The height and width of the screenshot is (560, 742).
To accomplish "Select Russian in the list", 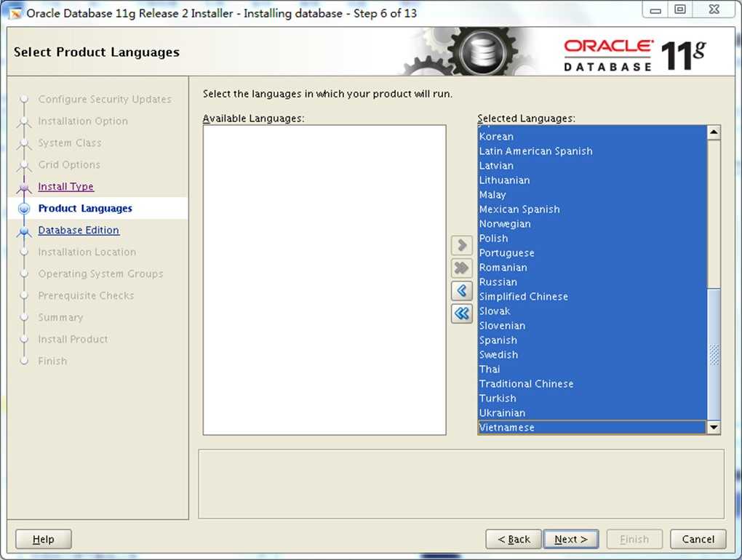I will pos(592,282).
